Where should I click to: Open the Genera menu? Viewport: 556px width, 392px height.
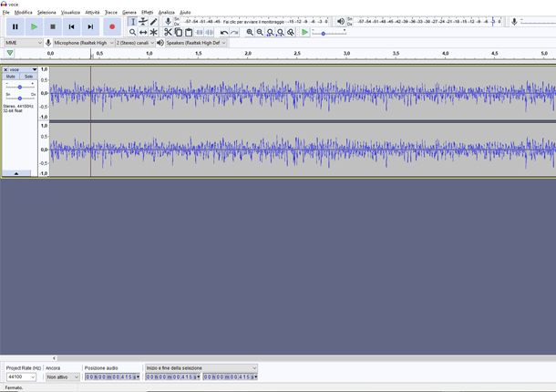point(129,13)
